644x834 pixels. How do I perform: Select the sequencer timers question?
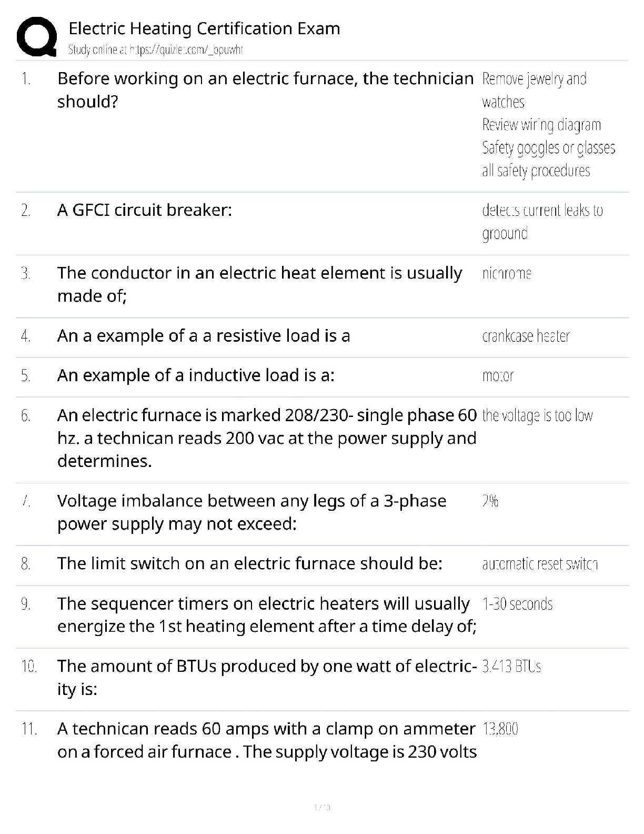tap(267, 615)
